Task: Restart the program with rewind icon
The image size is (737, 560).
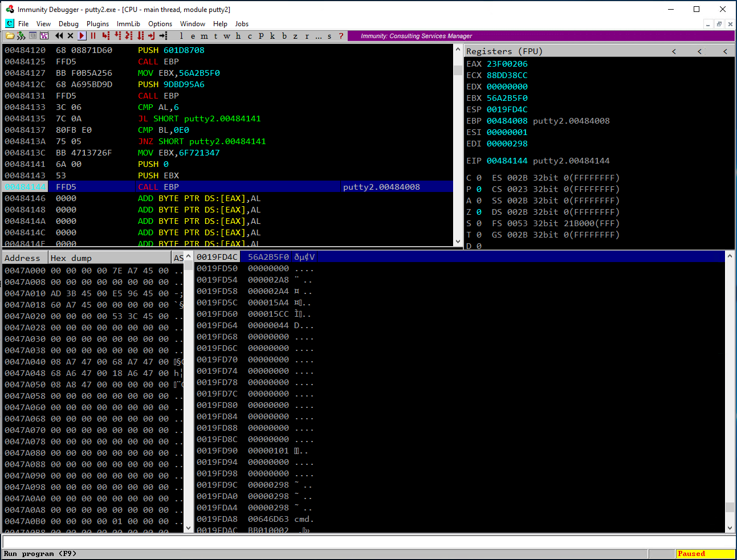Action: tap(59, 36)
